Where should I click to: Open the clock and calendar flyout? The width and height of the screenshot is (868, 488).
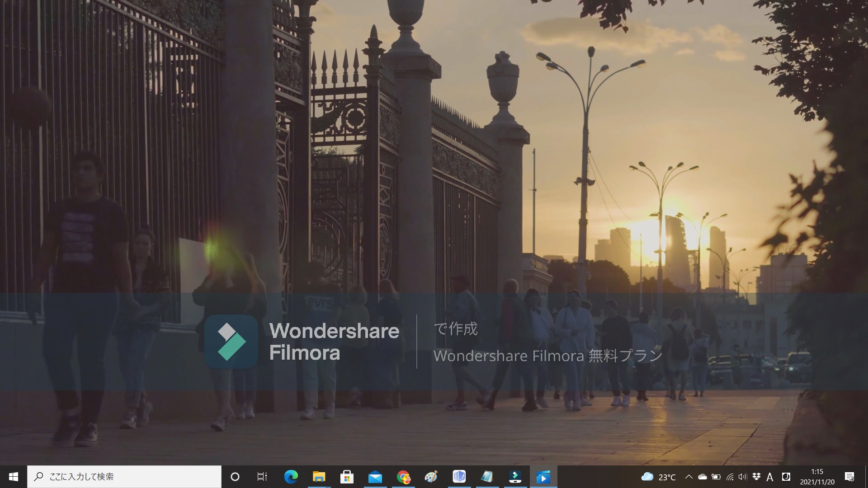point(817,477)
